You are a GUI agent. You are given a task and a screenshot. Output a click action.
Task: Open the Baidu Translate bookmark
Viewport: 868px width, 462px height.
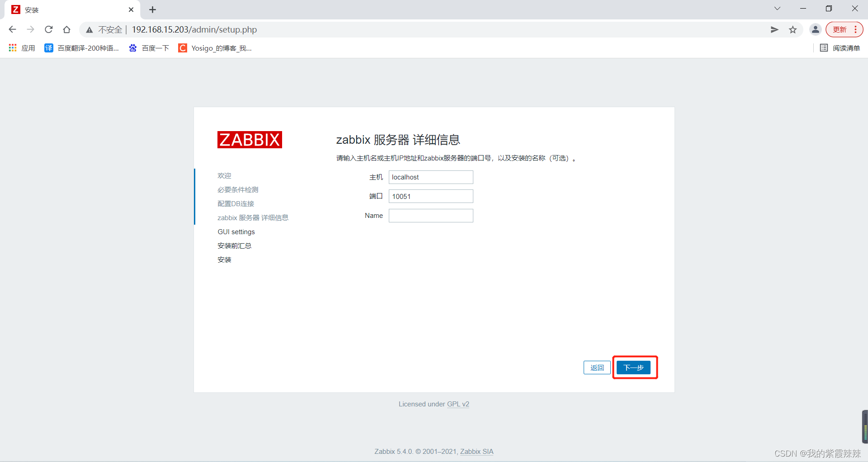tap(82, 48)
